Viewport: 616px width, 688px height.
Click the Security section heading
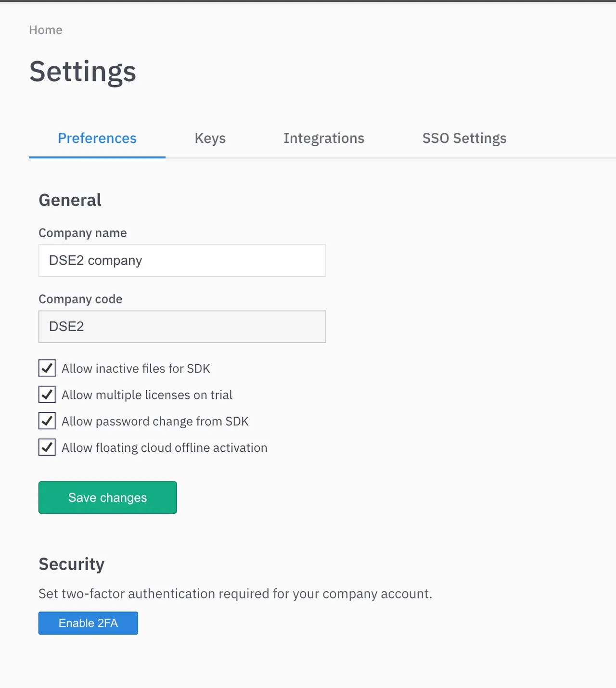point(71,564)
